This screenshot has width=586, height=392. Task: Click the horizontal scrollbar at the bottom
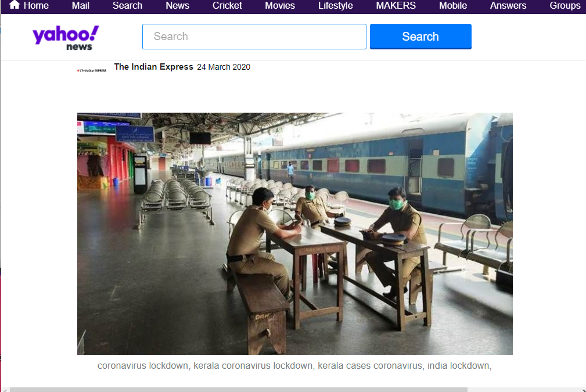coord(239,390)
